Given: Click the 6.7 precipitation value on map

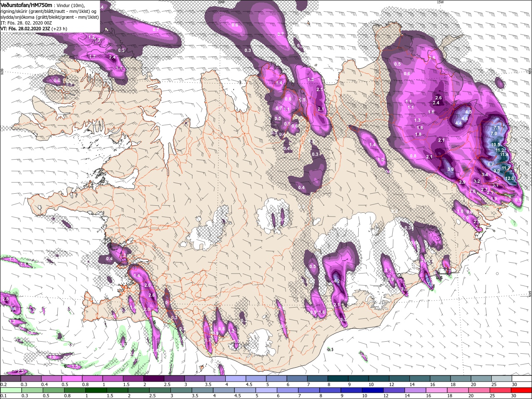Looking at the screenshot, I should (x=491, y=164).
